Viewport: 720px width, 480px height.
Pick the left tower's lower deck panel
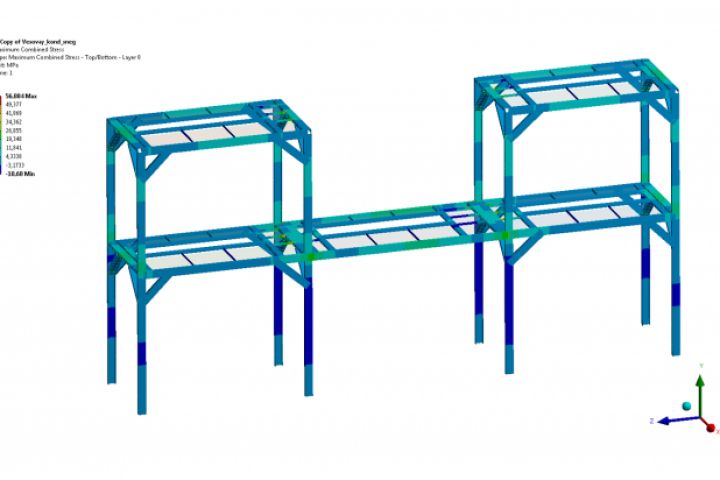point(208,258)
